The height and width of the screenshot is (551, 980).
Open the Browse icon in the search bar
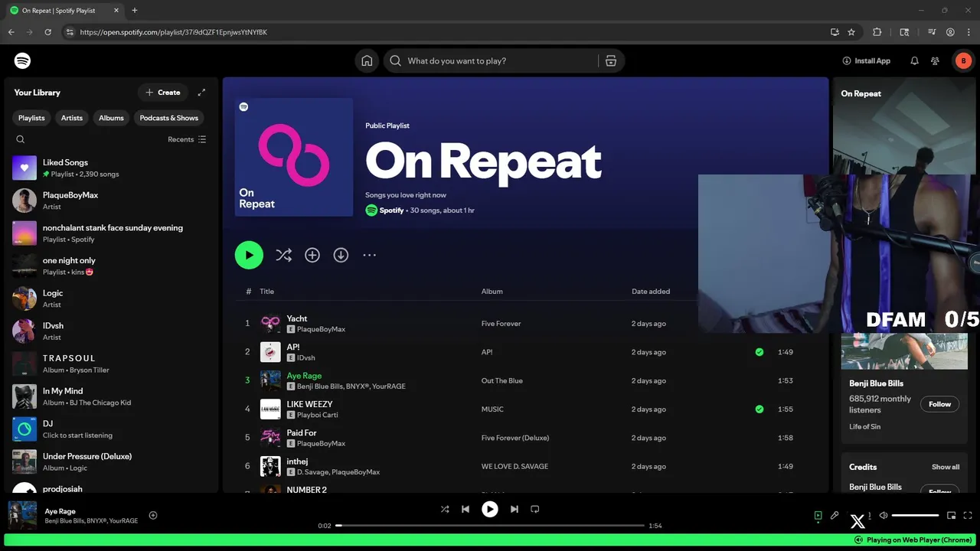[x=611, y=60]
